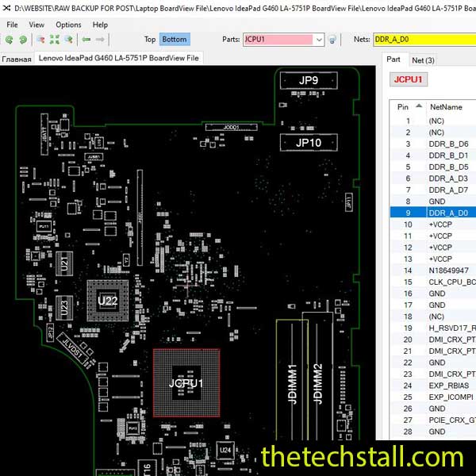
Task: Click the light bulb icon beside Parts
Action: tap(332, 39)
